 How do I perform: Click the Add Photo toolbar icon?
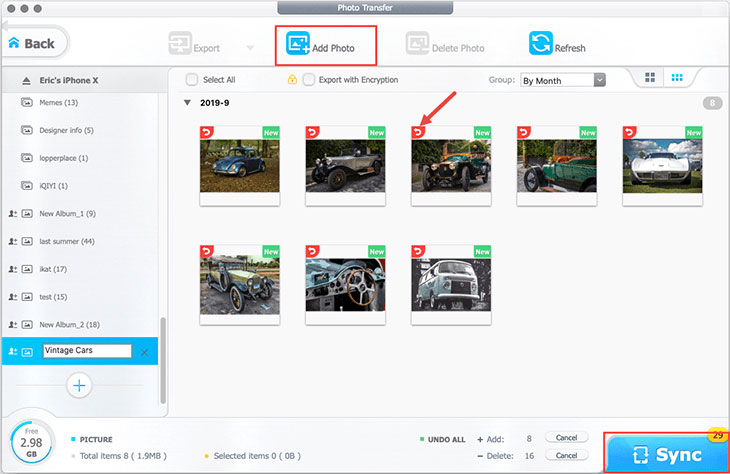coord(298,43)
